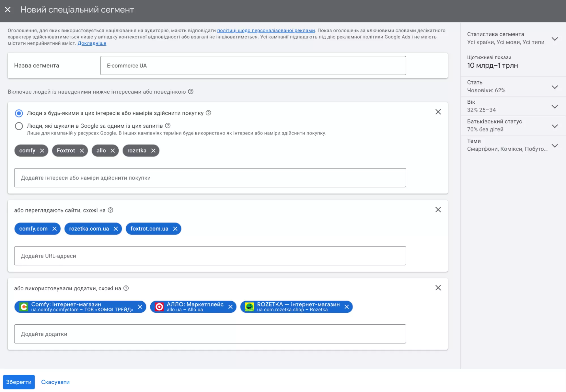Click the weekly impressions value 10 млрд–1 трлн

492,65
